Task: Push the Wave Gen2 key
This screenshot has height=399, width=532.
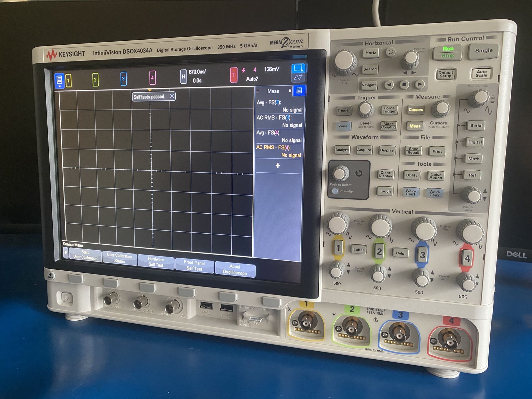Action: (434, 193)
